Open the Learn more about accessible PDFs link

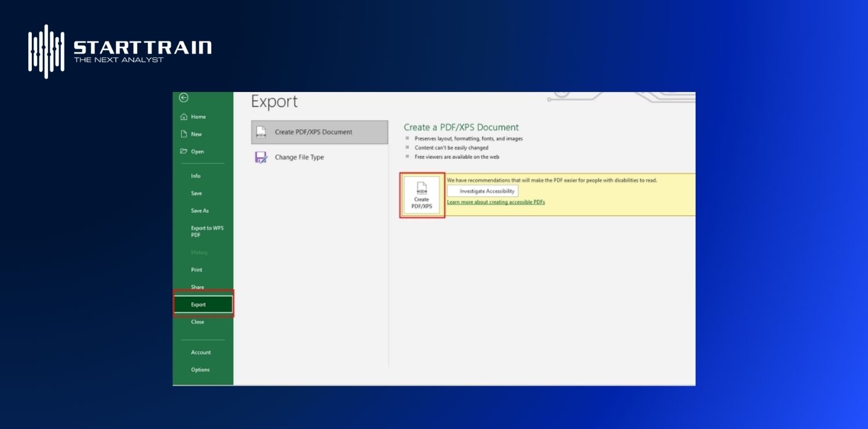(x=495, y=202)
